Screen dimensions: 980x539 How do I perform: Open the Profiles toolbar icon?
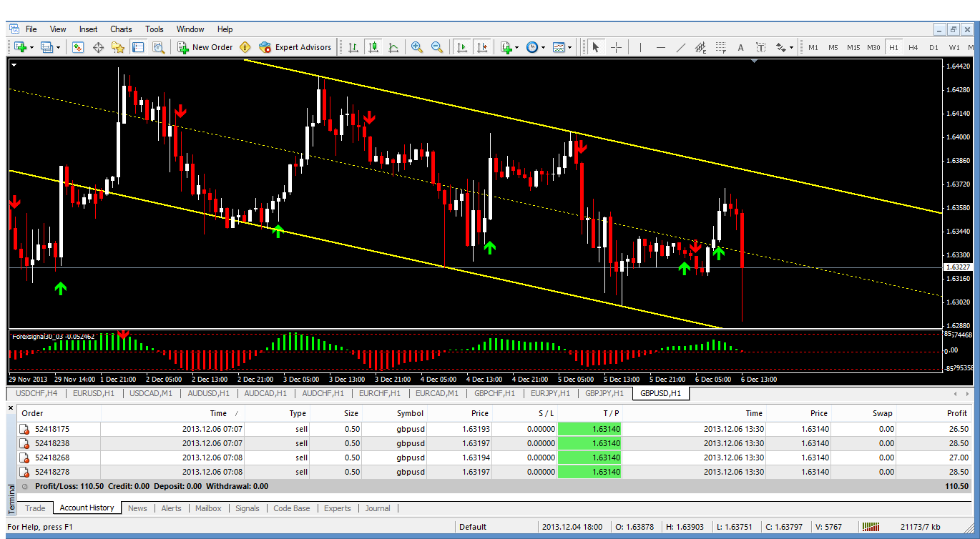47,47
